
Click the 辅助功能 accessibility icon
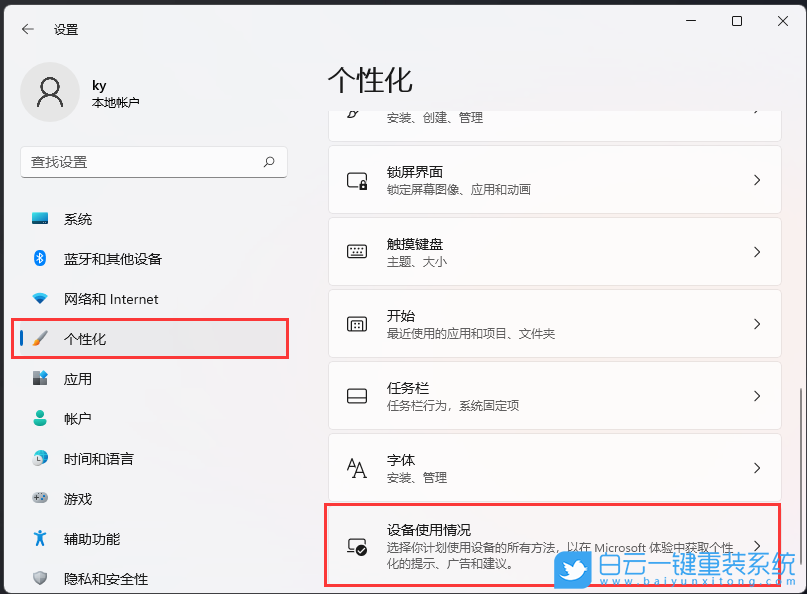tap(40, 538)
